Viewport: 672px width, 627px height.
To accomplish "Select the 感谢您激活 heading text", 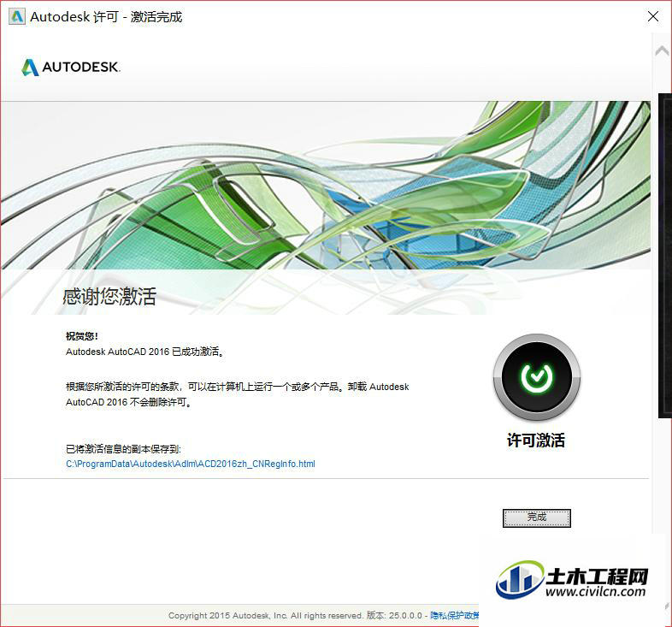I will tap(109, 296).
